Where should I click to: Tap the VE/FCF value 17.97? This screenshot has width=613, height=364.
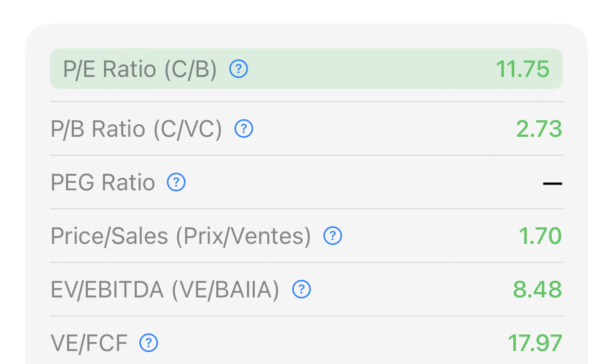[535, 343]
